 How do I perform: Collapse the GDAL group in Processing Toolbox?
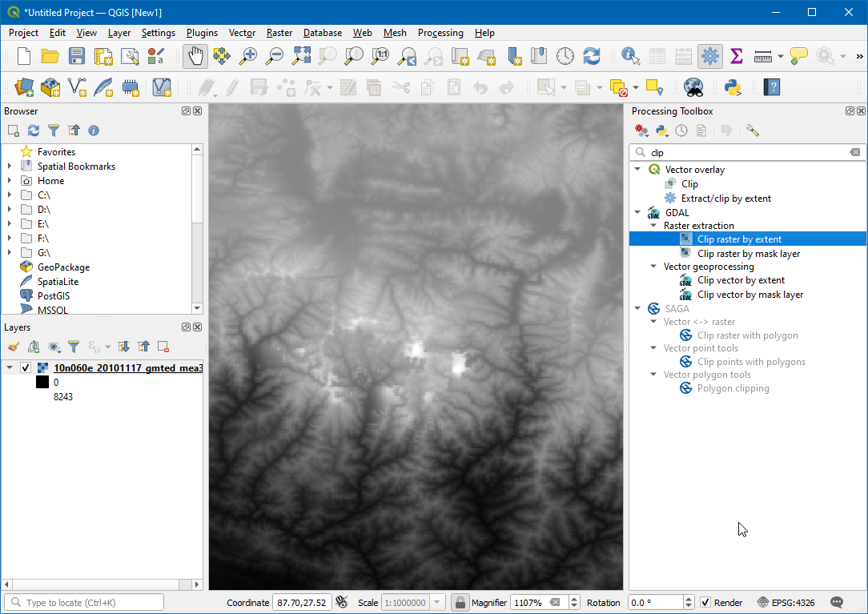point(637,213)
